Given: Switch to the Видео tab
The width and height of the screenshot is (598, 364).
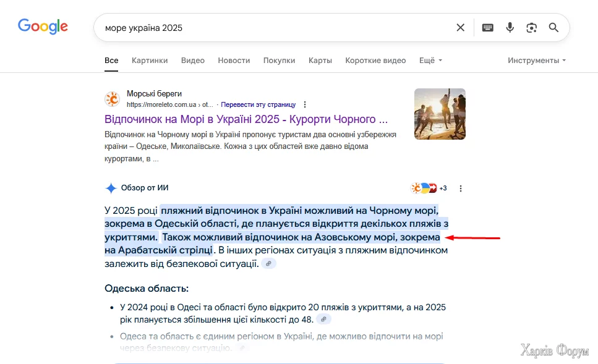Looking at the screenshot, I should point(192,60).
